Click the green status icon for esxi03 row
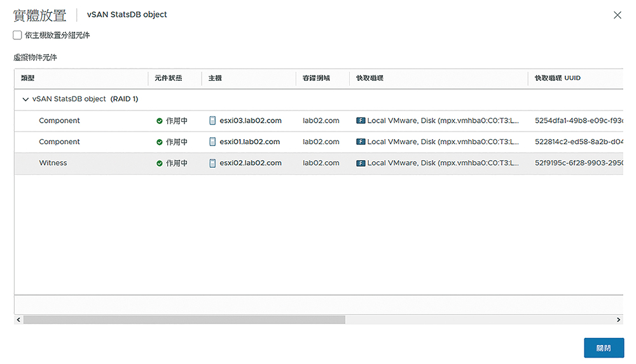 click(x=160, y=121)
